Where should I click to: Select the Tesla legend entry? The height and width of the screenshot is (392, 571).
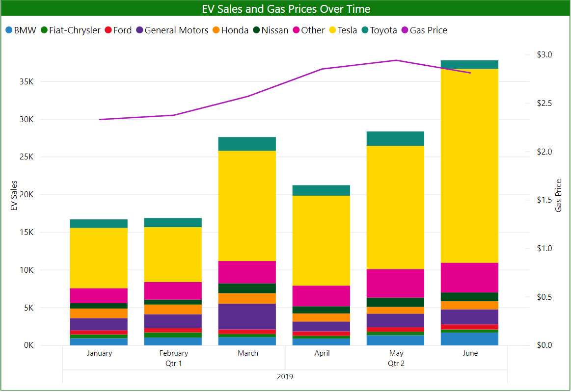pyautogui.click(x=347, y=30)
